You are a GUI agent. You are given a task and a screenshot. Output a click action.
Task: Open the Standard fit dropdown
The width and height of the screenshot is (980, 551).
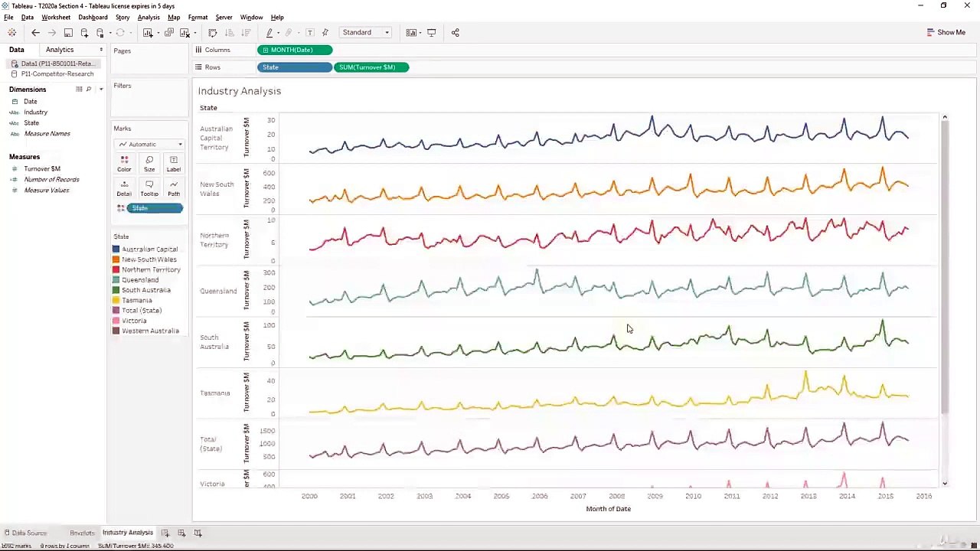365,33
